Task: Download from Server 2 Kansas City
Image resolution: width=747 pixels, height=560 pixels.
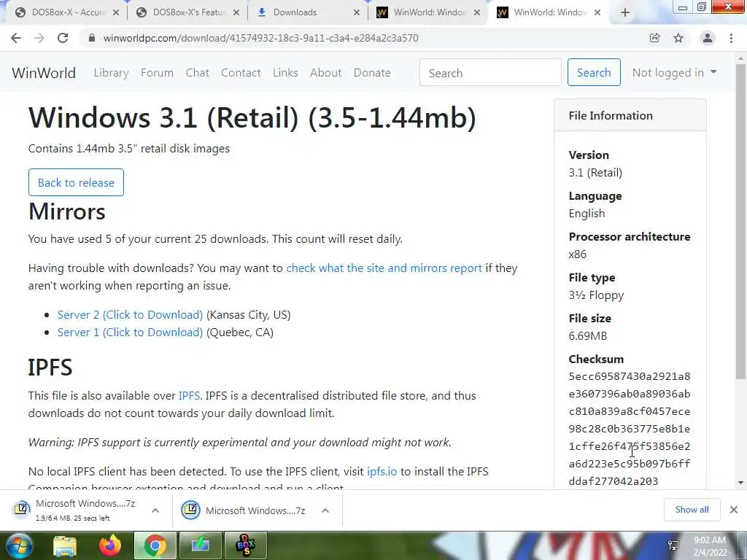Action: (130, 315)
